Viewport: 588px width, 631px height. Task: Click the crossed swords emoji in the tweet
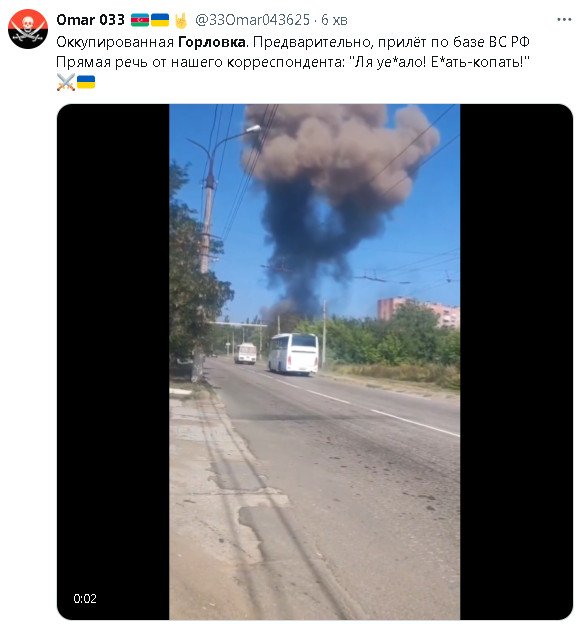66,82
